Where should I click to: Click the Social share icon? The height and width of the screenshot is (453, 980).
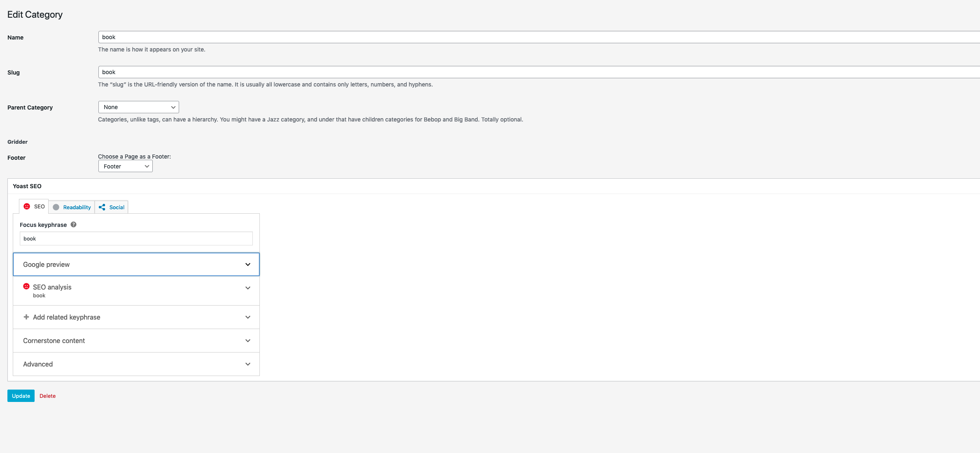click(102, 207)
